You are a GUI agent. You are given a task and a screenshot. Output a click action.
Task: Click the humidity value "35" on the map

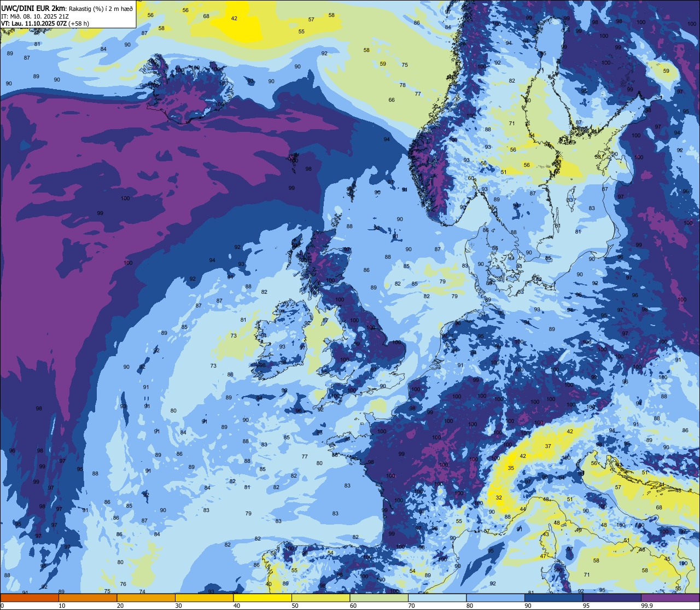coord(511,468)
